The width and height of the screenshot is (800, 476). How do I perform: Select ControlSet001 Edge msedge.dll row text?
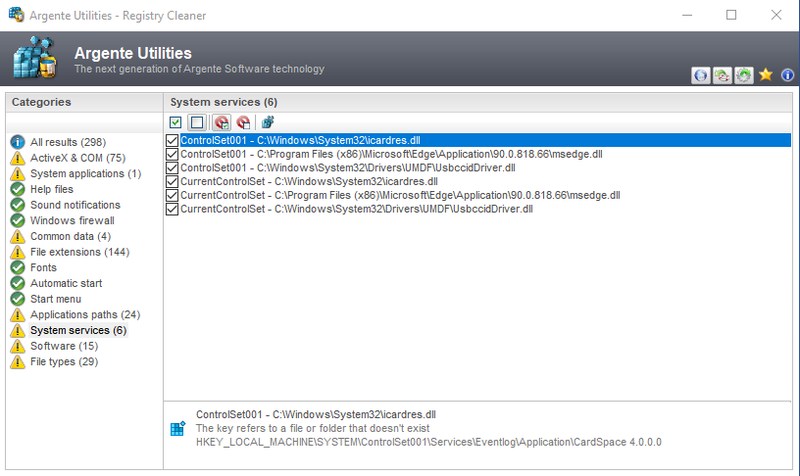(391, 154)
